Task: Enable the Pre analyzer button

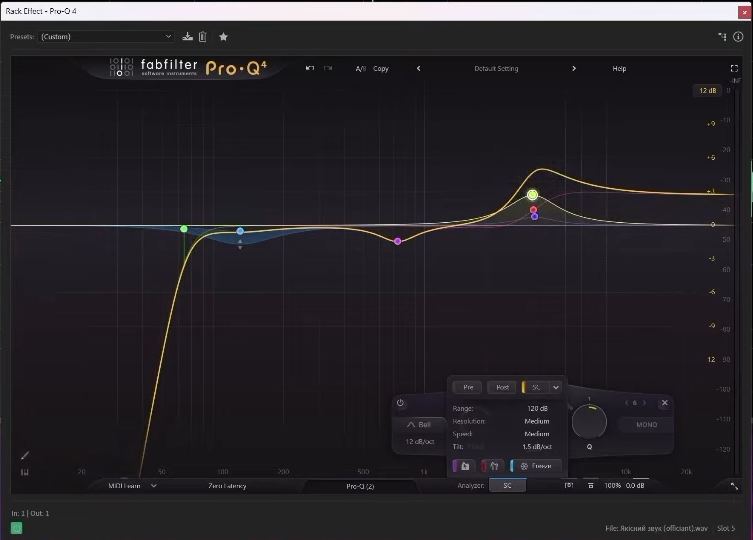Action: point(468,387)
